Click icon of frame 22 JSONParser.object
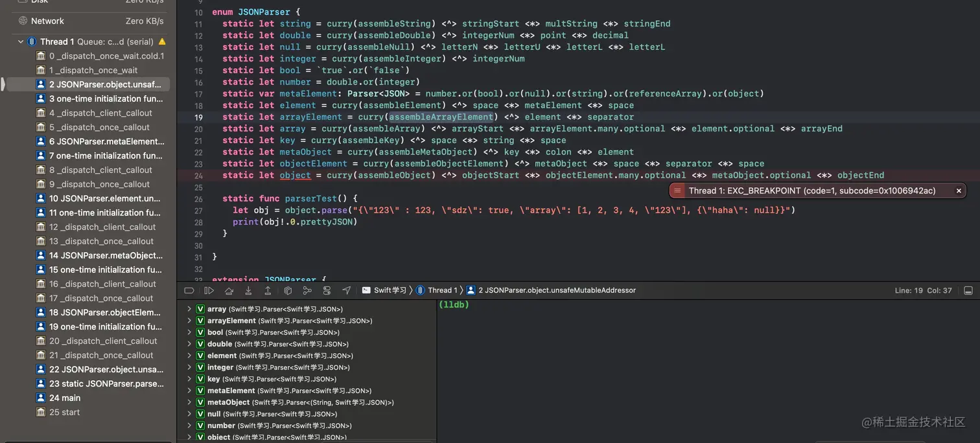This screenshot has height=443, width=980. [x=41, y=369]
